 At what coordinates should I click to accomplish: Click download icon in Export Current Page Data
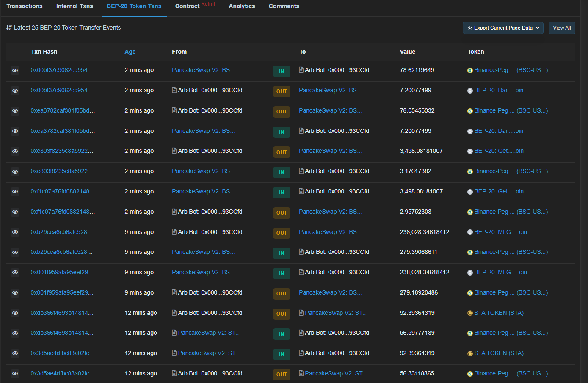coord(470,28)
